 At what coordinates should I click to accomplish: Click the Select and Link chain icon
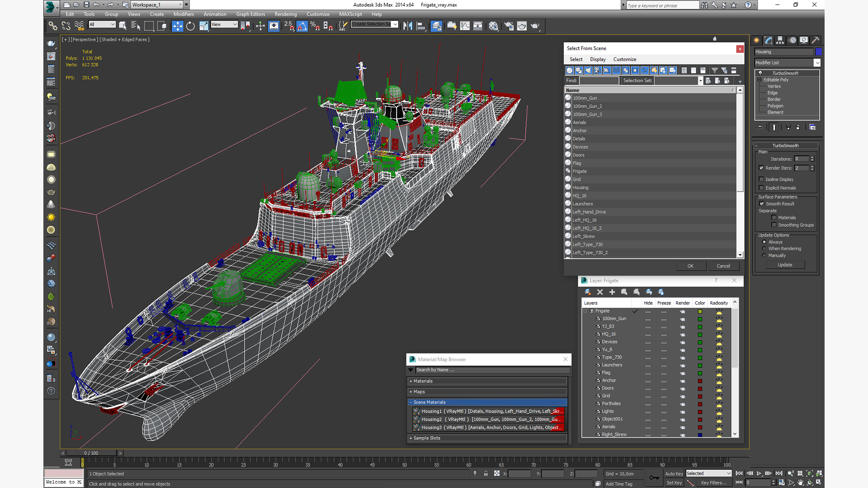click(53, 26)
